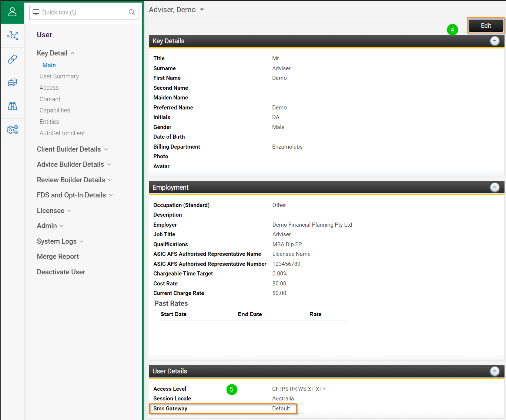Open User Summary page
This screenshot has width=506, height=420.
59,76
